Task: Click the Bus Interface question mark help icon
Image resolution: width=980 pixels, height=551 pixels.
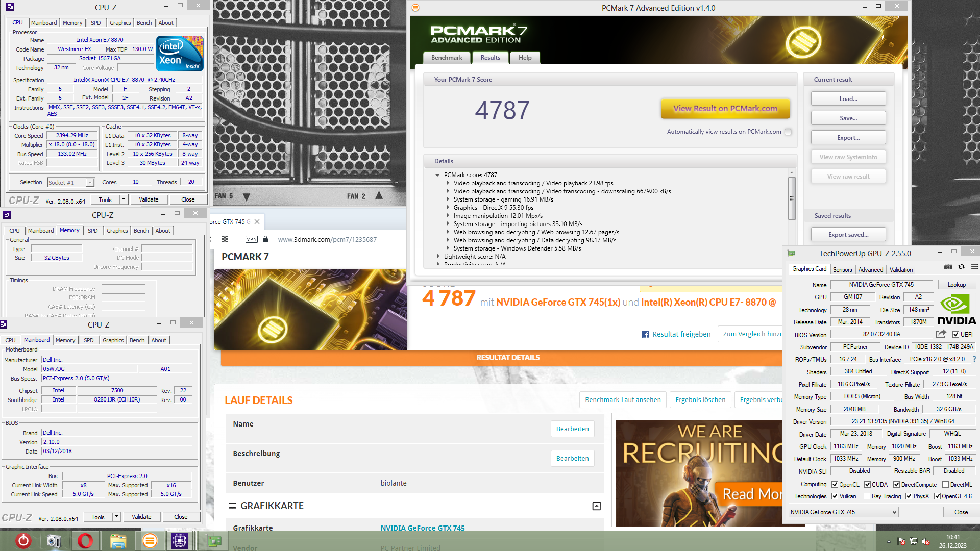Action: click(x=974, y=359)
